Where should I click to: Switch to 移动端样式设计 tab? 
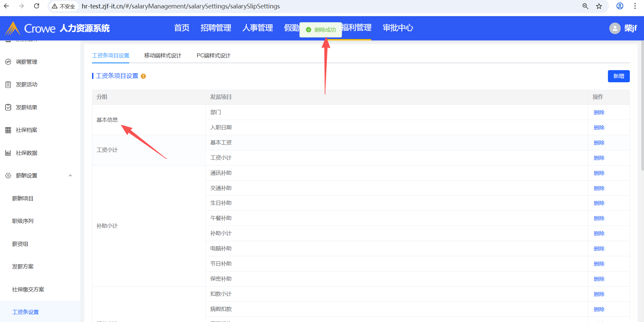coord(163,56)
